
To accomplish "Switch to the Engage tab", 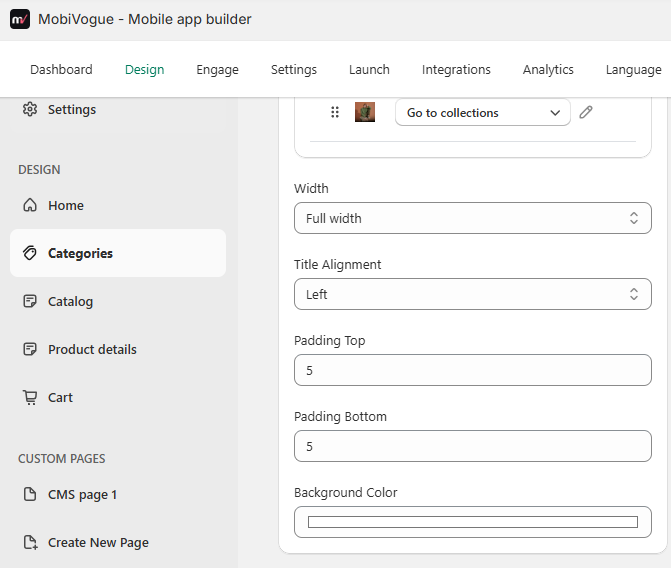I will pyautogui.click(x=217, y=69).
